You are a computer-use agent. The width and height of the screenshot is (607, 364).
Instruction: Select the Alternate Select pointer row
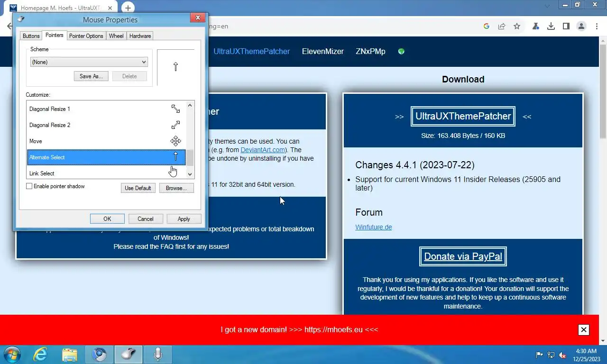click(x=106, y=157)
